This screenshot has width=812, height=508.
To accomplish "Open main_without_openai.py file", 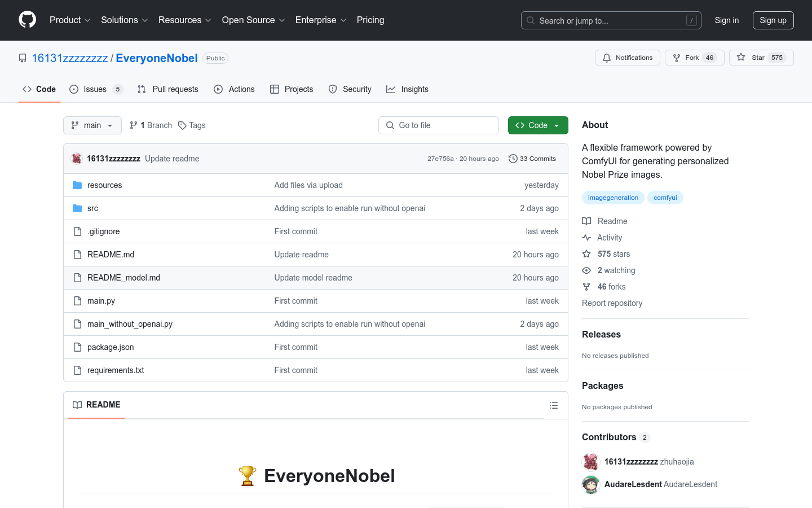I will point(130,324).
